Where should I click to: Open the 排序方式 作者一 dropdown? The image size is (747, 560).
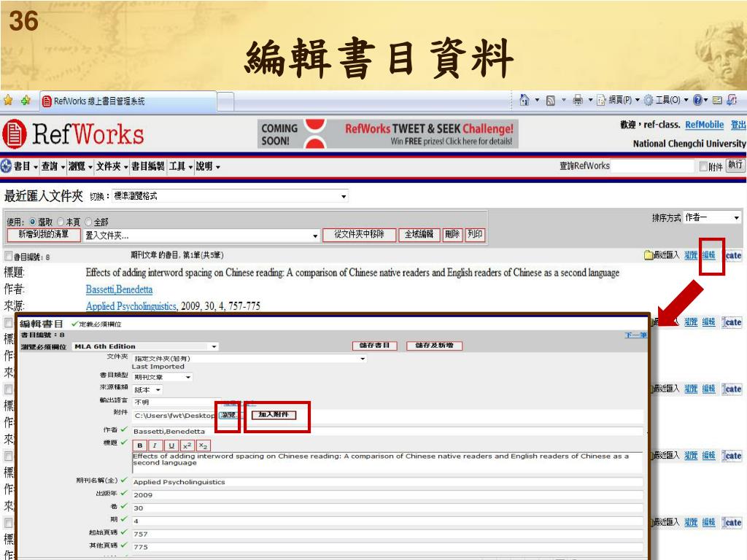(712, 217)
